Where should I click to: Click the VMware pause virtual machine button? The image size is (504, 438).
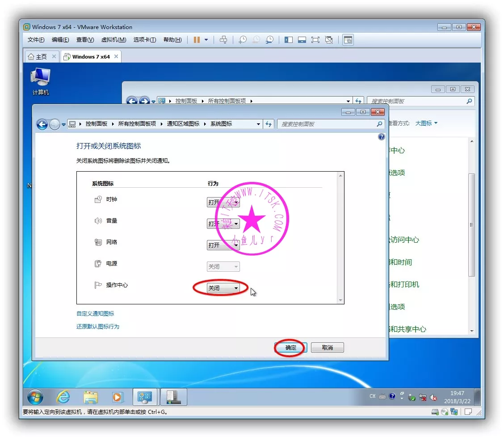click(x=197, y=40)
